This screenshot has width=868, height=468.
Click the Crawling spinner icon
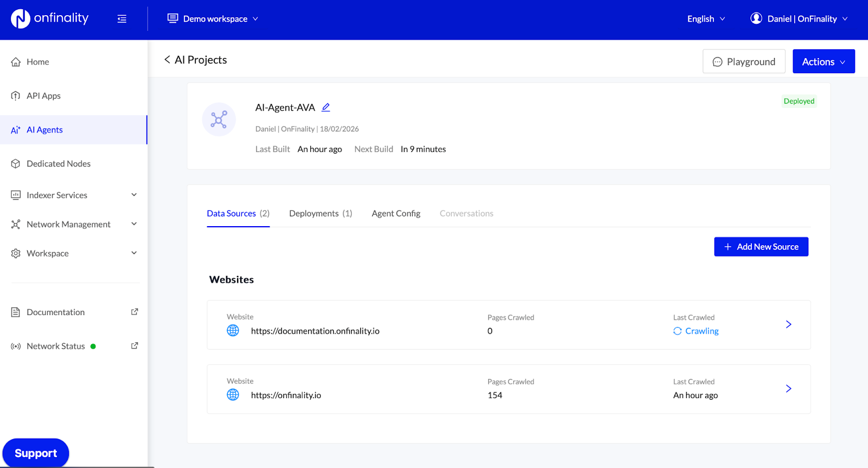pyautogui.click(x=678, y=331)
